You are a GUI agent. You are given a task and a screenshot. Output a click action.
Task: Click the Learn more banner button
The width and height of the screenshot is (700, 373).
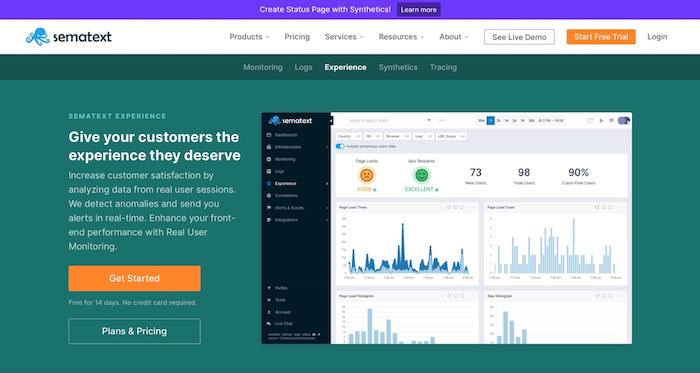tap(419, 9)
